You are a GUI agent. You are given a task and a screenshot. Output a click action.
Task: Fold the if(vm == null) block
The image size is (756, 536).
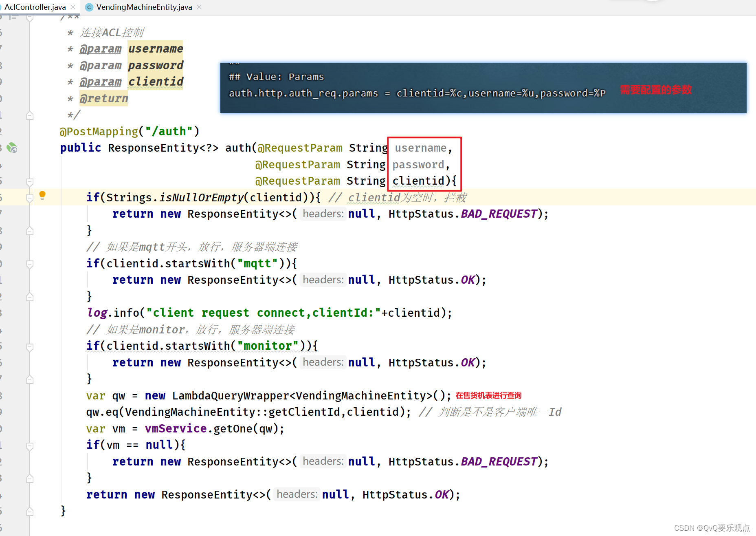[30, 446]
